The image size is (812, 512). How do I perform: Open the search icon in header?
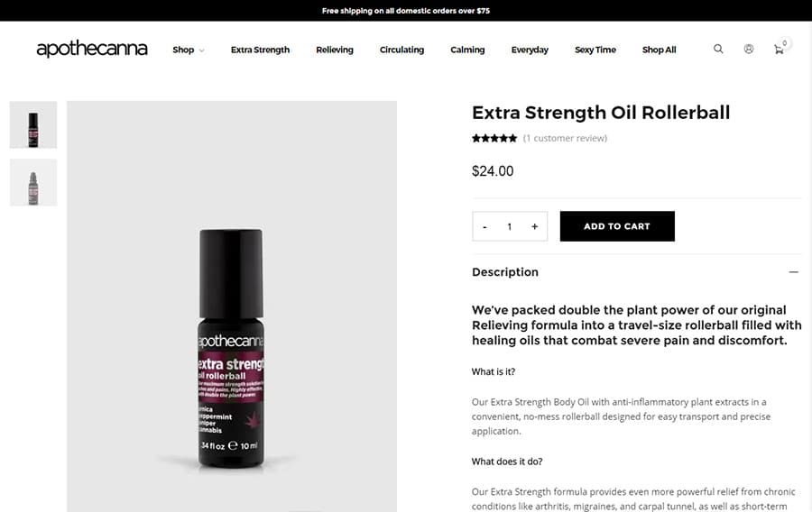(718, 50)
